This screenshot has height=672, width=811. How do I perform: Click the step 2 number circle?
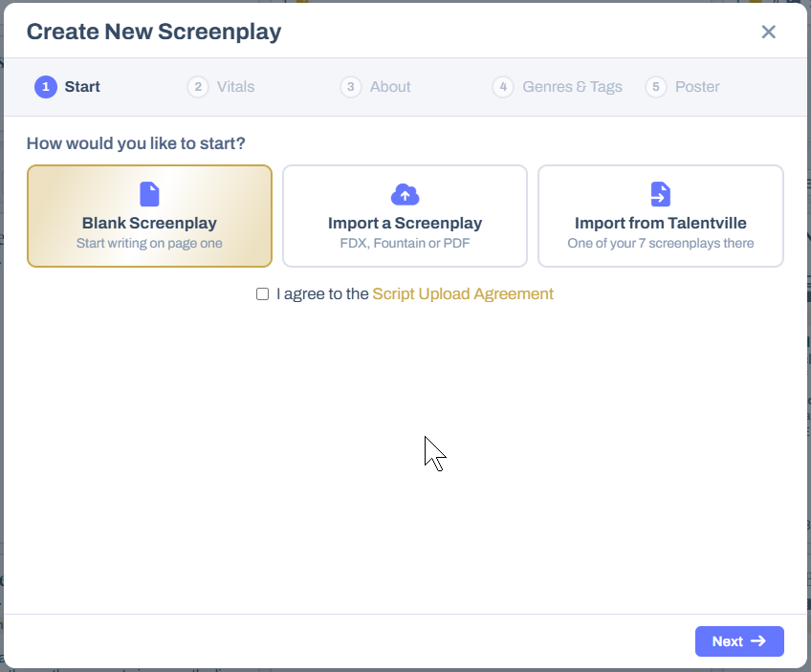[x=198, y=87]
